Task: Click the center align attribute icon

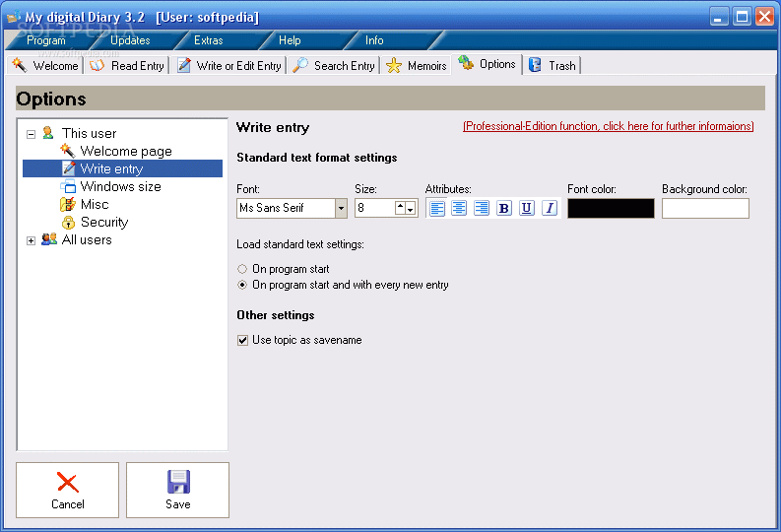Action: click(459, 208)
